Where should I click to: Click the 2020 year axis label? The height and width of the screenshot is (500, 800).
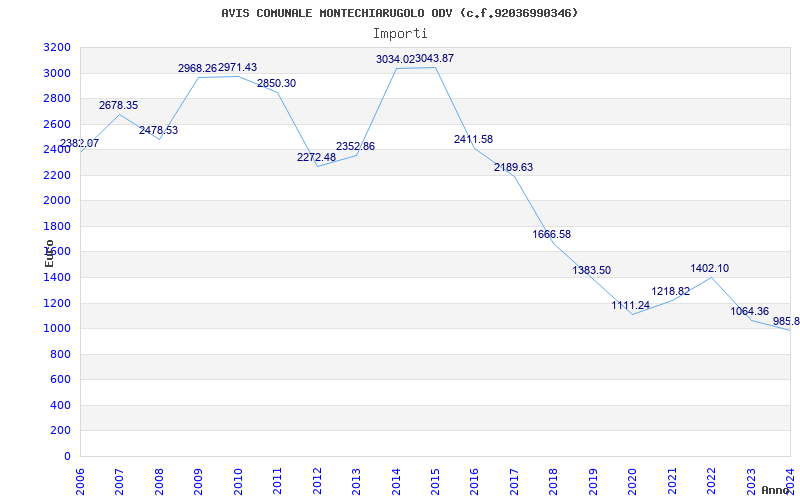[632, 482]
